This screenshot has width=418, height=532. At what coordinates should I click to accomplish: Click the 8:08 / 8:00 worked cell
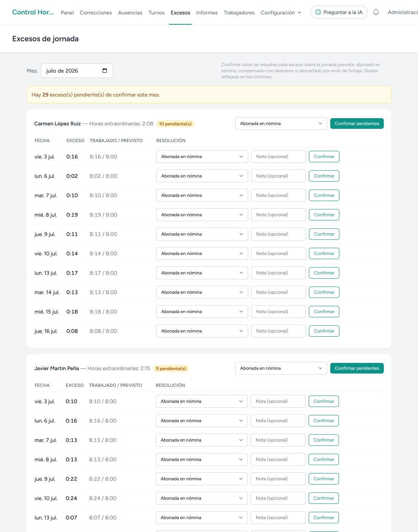(103, 331)
